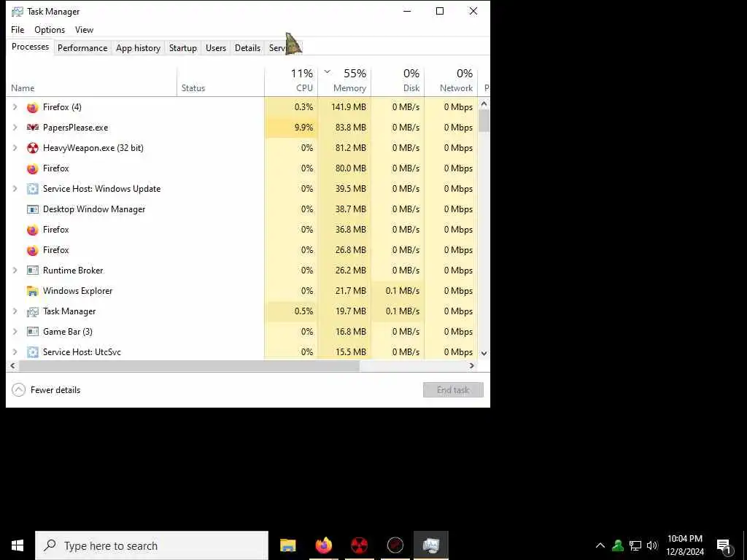Click the taskbar clock showing 10:04 PM

point(685,545)
